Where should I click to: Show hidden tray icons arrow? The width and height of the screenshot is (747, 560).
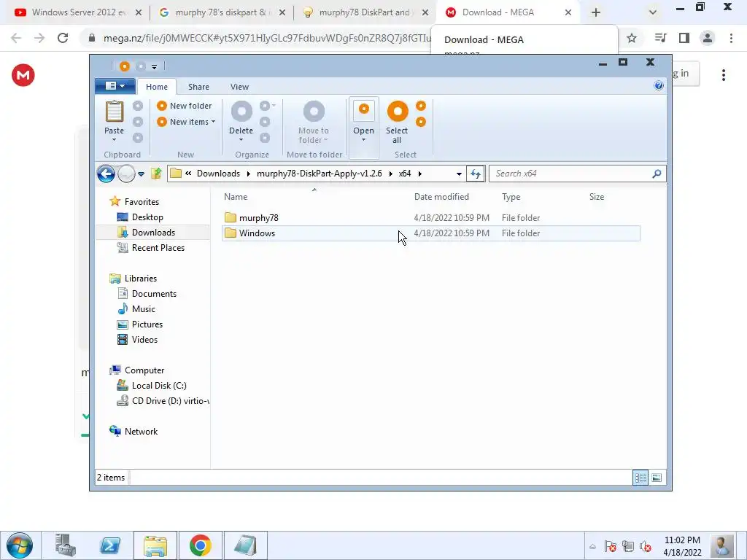click(592, 546)
